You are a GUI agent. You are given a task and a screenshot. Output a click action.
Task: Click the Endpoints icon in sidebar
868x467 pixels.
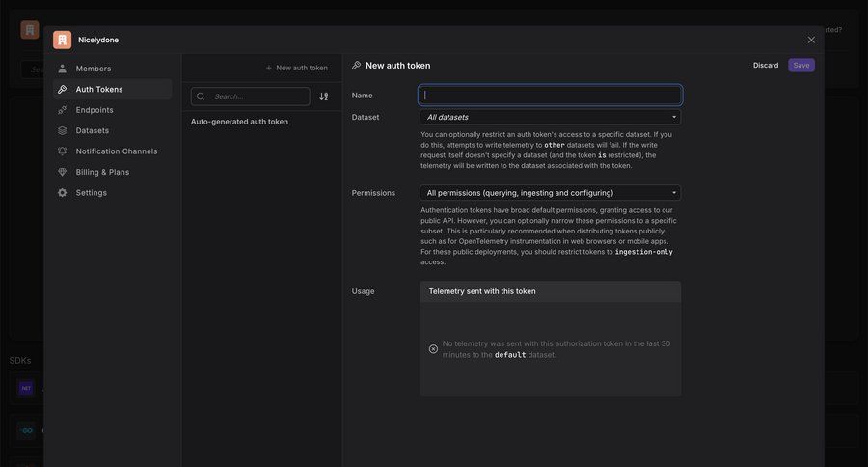(63, 110)
